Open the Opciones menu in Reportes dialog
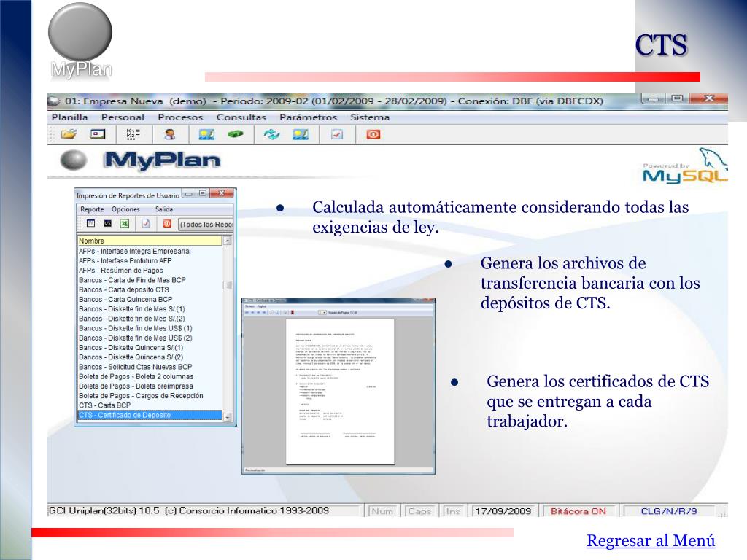This screenshot has width=747, height=560. [125, 209]
